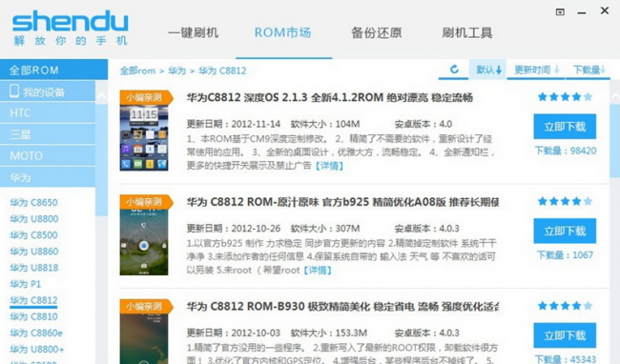The width and height of the screenshot is (620, 364).
Task: Collapse the 华为 brand category
Action: [48, 177]
